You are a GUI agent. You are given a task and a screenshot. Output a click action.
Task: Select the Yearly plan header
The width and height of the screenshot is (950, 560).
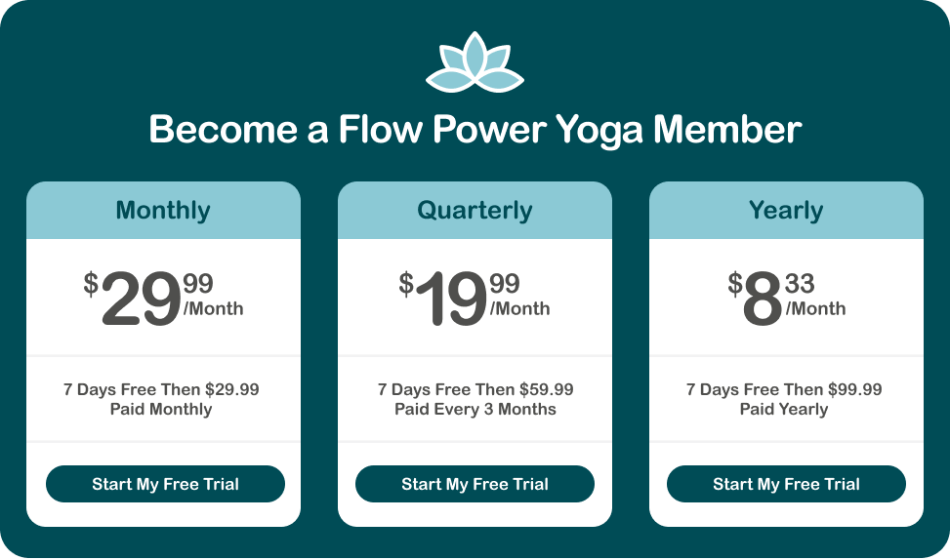786,211
